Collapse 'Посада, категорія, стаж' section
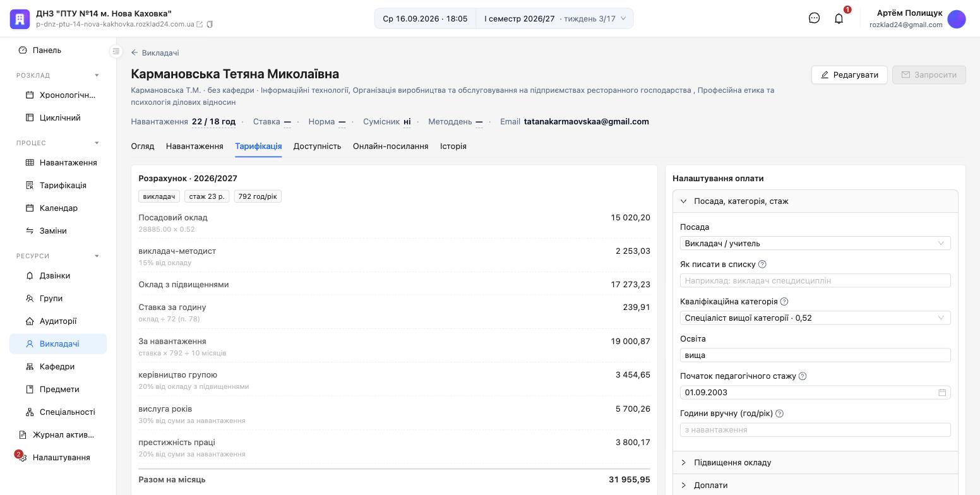The image size is (980, 495). [x=815, y=201]
